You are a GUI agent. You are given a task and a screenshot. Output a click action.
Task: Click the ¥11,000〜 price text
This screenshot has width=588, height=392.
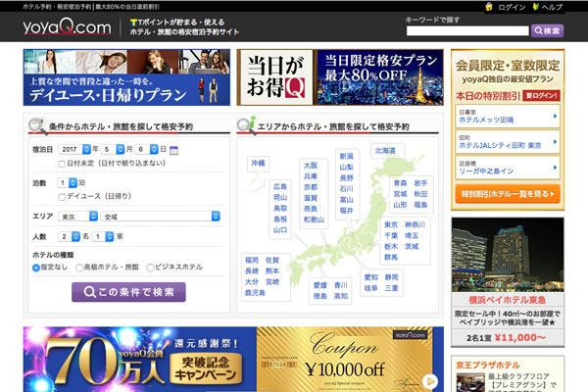(519, 338)
